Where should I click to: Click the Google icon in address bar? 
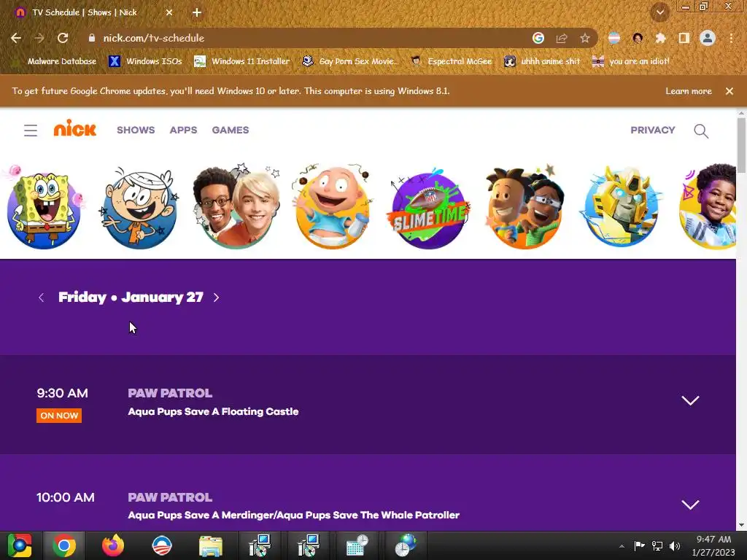coord(538,38)
